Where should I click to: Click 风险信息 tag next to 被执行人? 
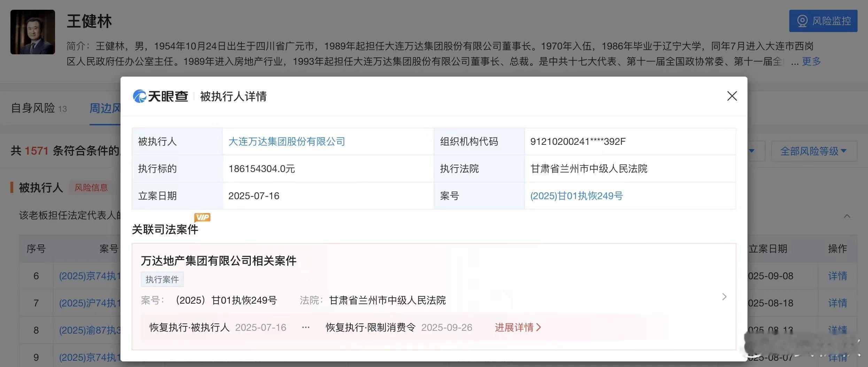pos(91,188)
